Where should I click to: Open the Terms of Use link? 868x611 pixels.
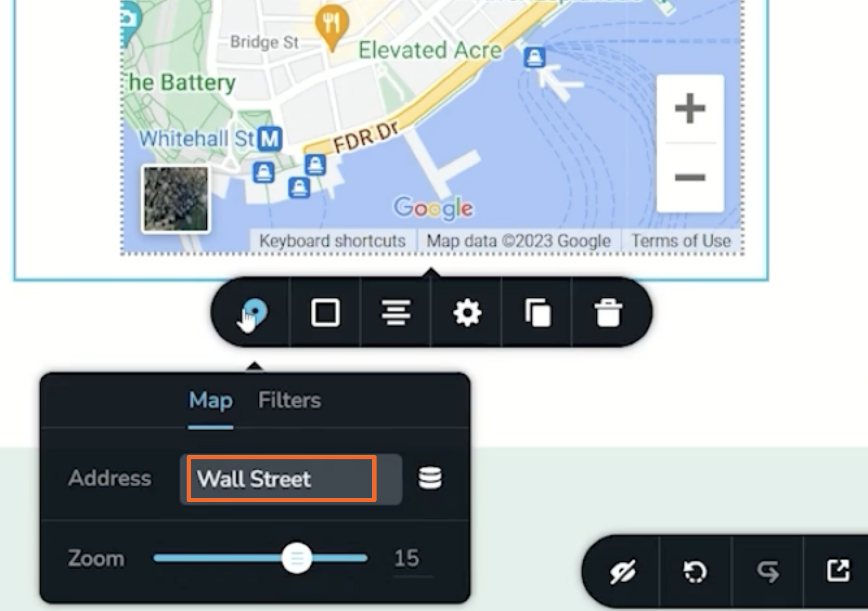(681, 241)
